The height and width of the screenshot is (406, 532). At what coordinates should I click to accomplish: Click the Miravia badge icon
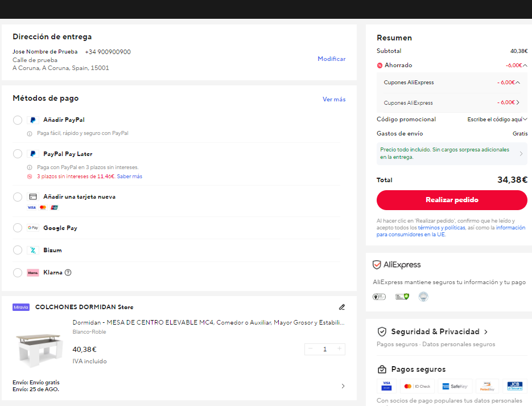[x=21, y=307]
